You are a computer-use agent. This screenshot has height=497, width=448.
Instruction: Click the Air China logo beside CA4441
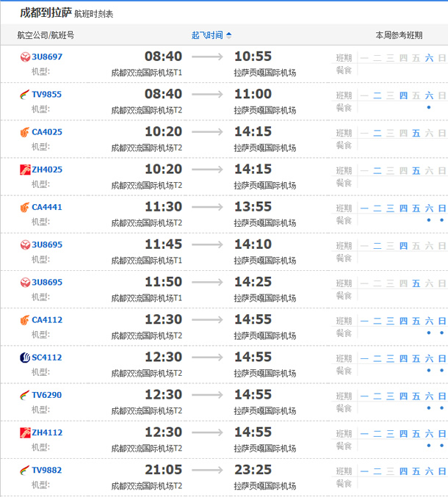[25, 208]
